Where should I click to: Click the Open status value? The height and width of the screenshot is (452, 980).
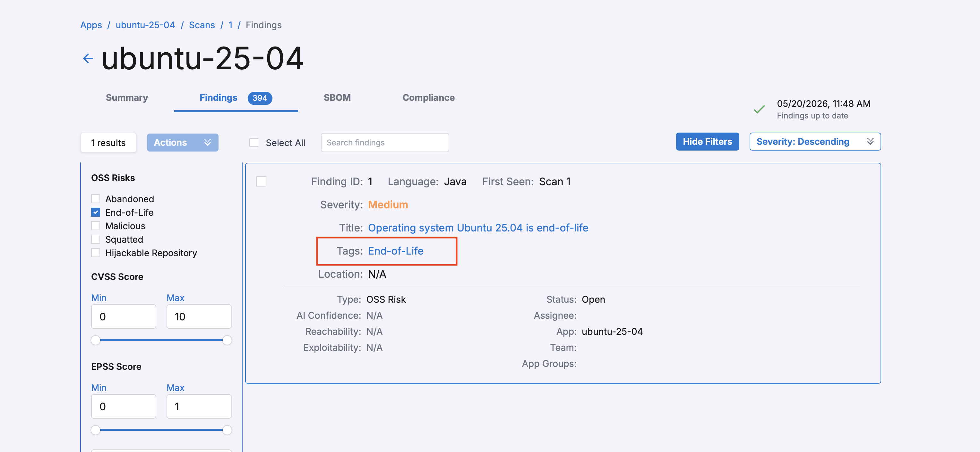point(593,300)
